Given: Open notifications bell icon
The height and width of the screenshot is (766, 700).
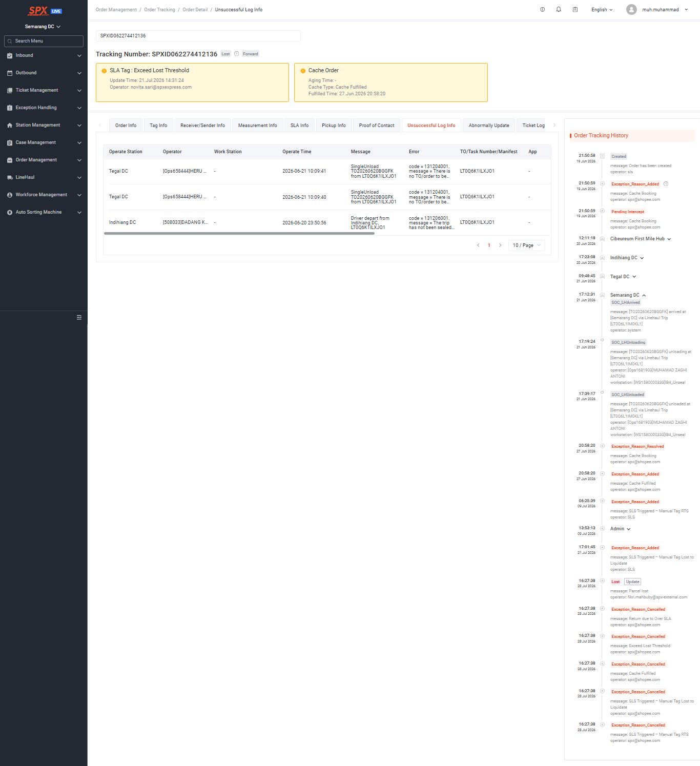Looking at the screenshot, I should [559, 10].
